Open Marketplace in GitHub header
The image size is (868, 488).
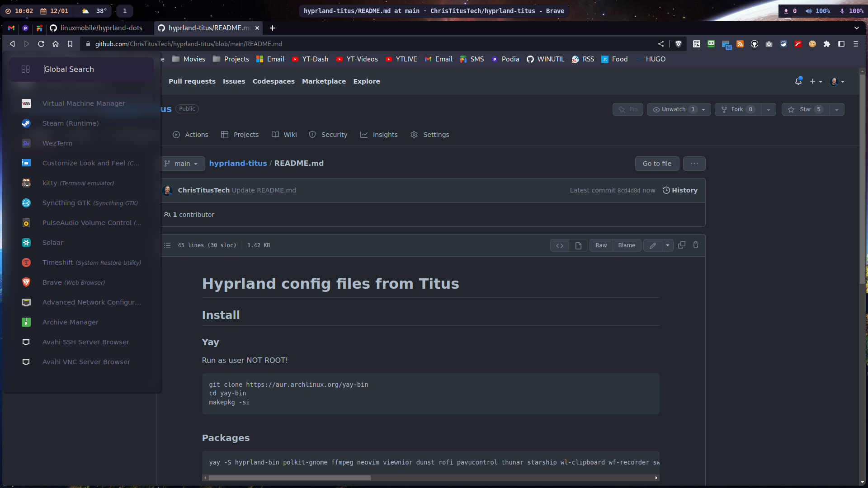[x=324, y=81]
